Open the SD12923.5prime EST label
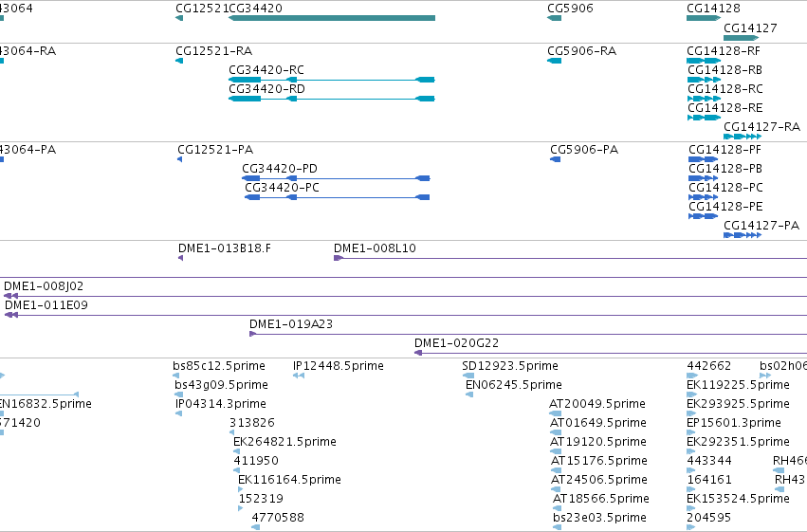 (510, 366)
